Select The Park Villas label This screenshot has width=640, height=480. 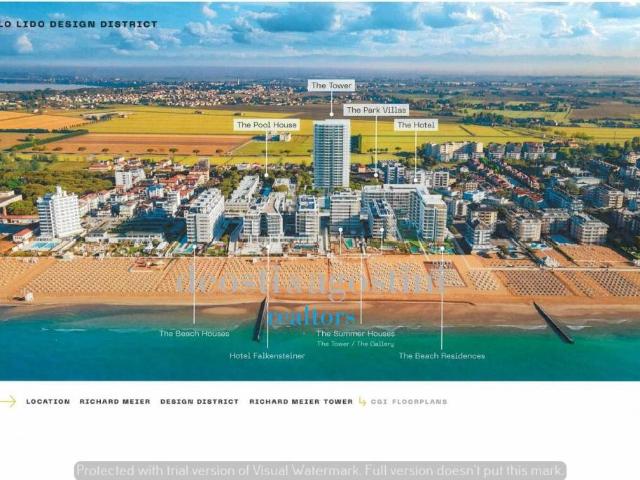click(x=376, y=110)
